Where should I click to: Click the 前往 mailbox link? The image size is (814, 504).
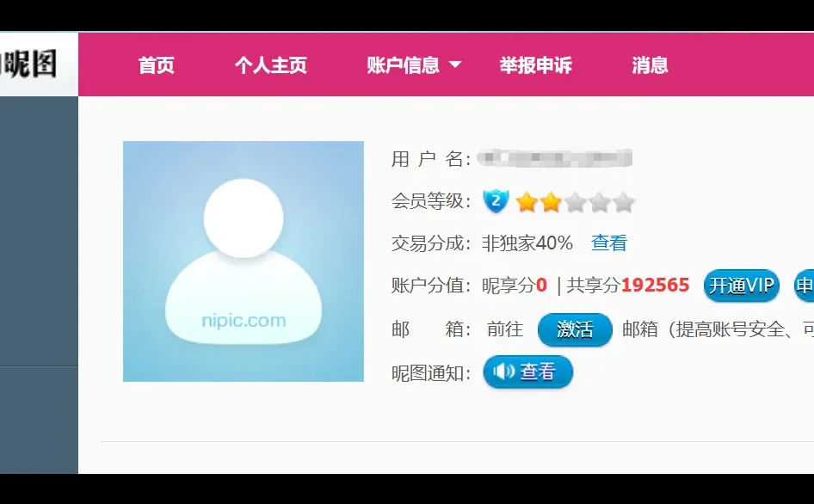pyautogui.click(x=505, y=330)
